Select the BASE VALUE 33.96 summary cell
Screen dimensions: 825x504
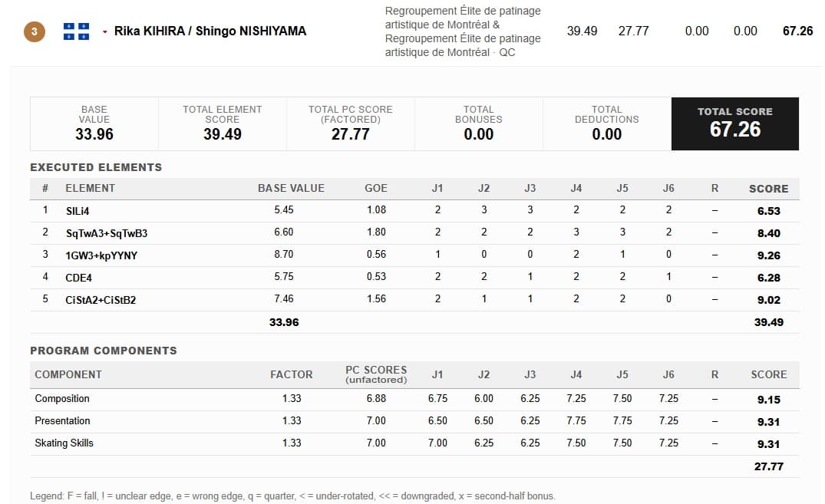pos(94,124)
